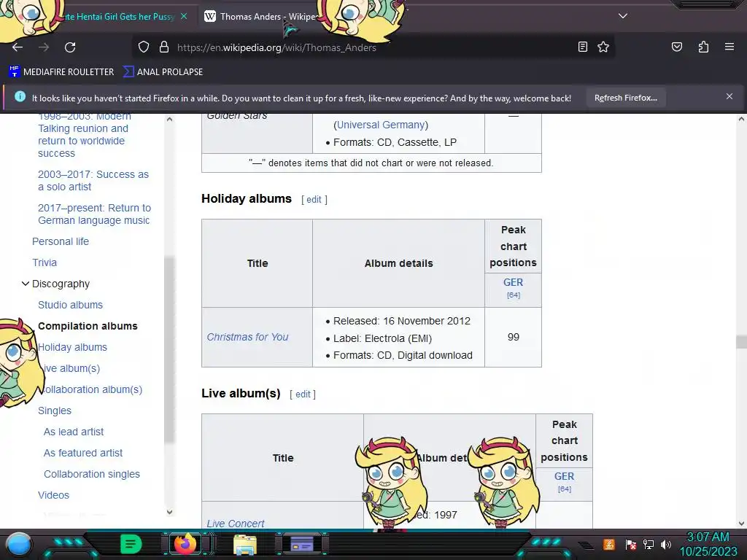Click the Firefox taskbar icon
Screen dimensions: 747x560
pyautogui.click(x=185, y=543)
